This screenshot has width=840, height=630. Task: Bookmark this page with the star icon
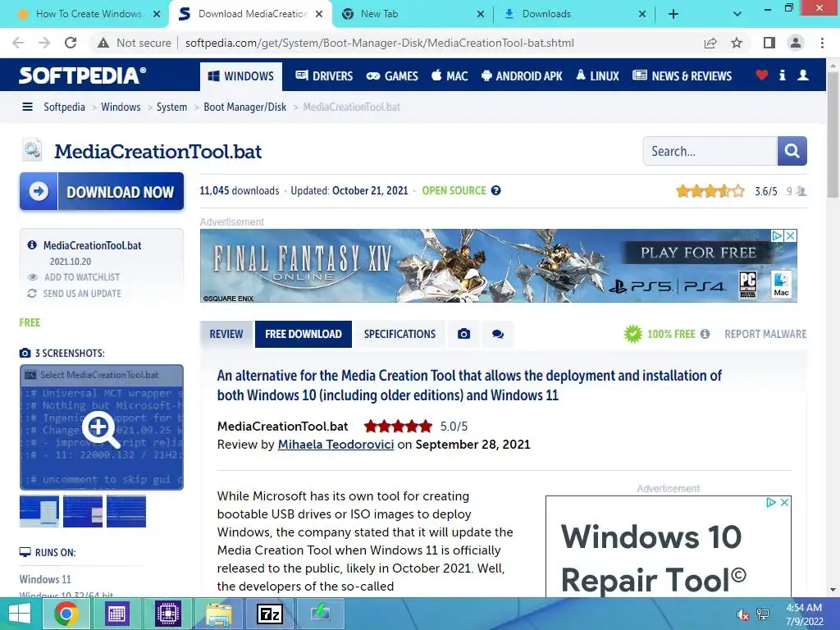pos(737,43)
